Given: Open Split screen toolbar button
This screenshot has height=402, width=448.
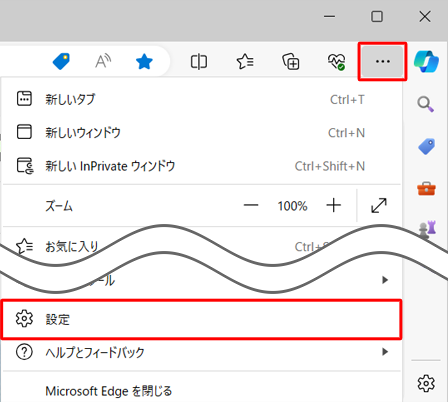Looking at the screenshot, I should click(x=199, y=62).
